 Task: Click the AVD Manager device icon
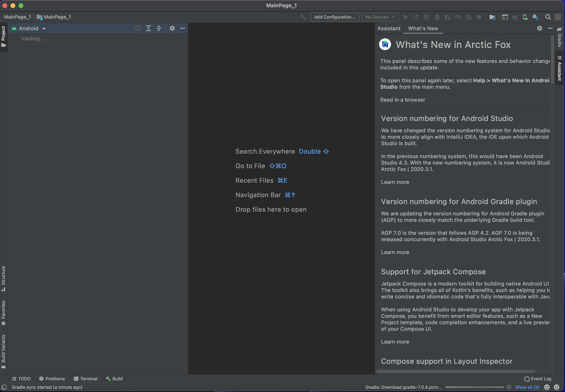pos(525,17)
